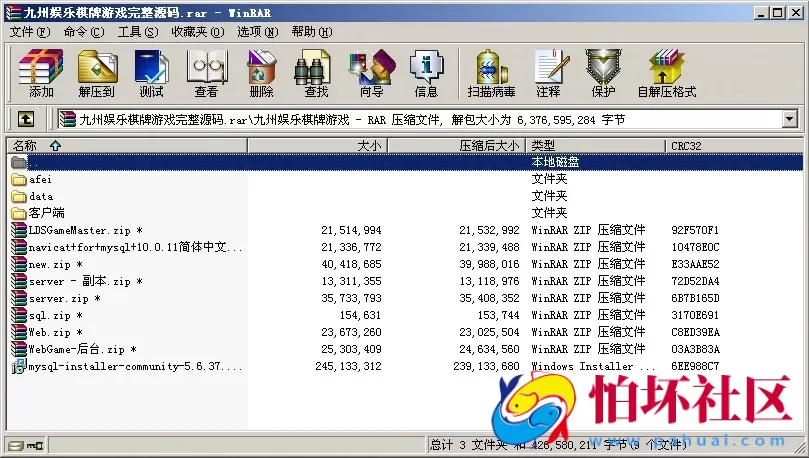This screenshot has height=458, width=809.
Task: Maximize the WinRAR window
Action: point(778,13)
